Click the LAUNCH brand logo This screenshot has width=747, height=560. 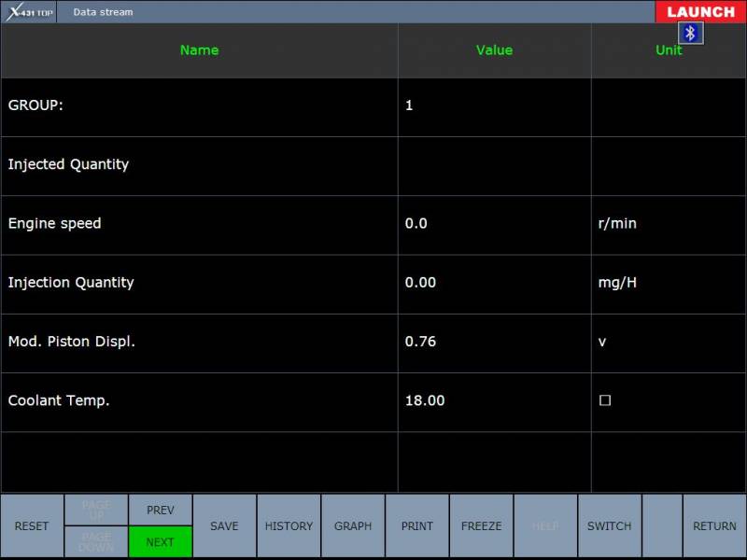point(700,12)
